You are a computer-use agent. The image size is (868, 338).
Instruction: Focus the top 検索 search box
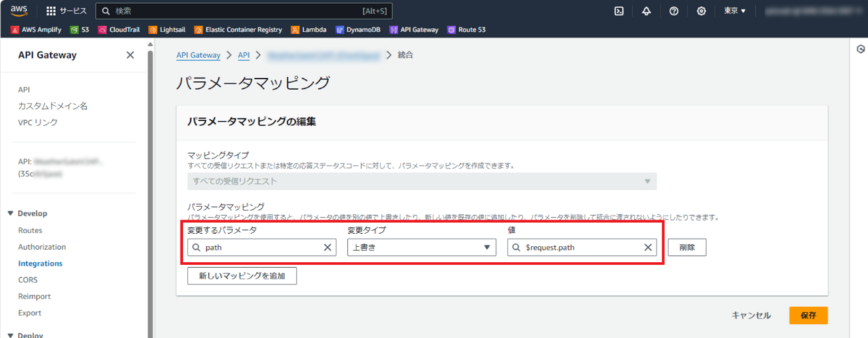click(244, 11)
